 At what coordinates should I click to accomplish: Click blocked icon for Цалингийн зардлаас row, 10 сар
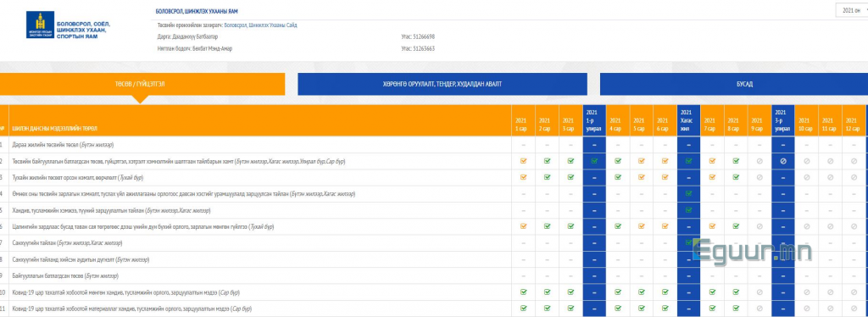[806, 226]
